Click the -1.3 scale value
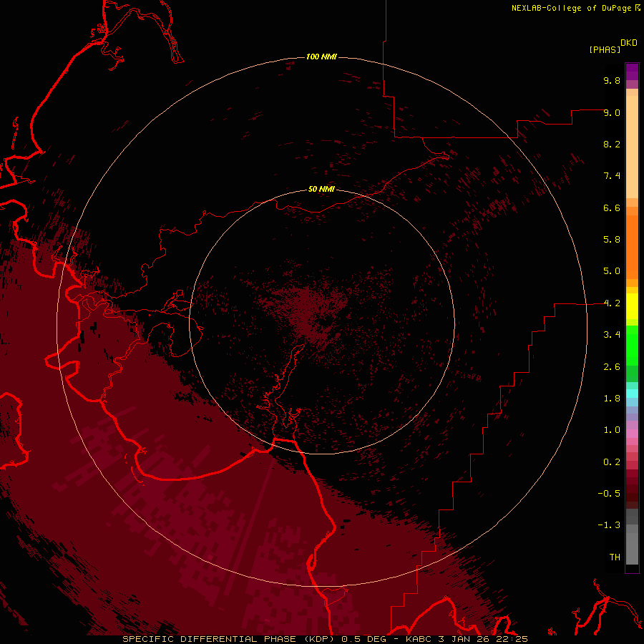Image resolution: width=644 pixels, height=644 pixels. [609, 525]
